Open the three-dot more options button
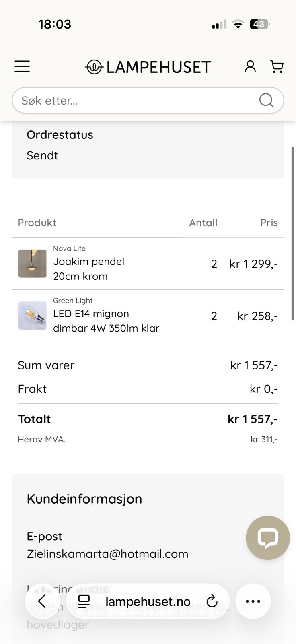 (253, 601)
